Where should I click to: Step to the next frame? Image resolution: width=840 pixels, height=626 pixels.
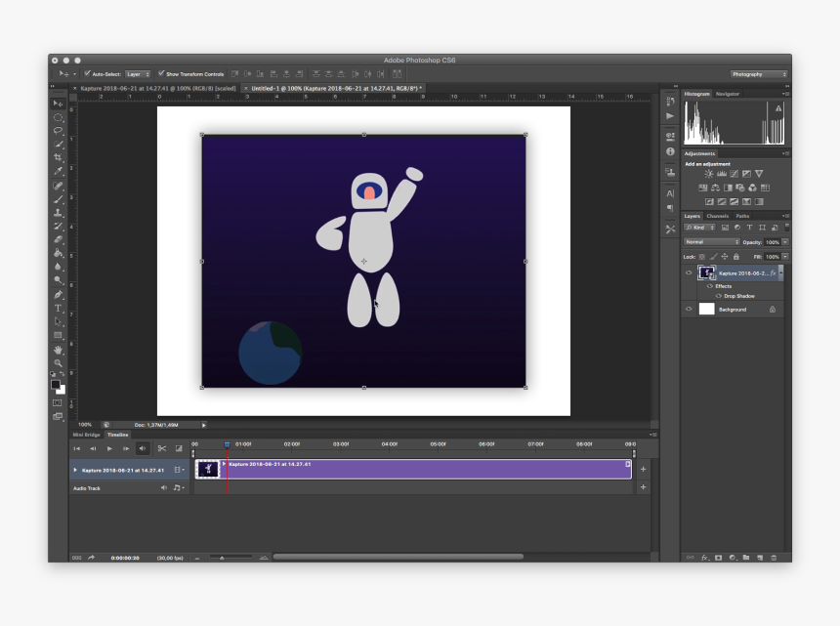pyautogui.click(x=126, y=449)
